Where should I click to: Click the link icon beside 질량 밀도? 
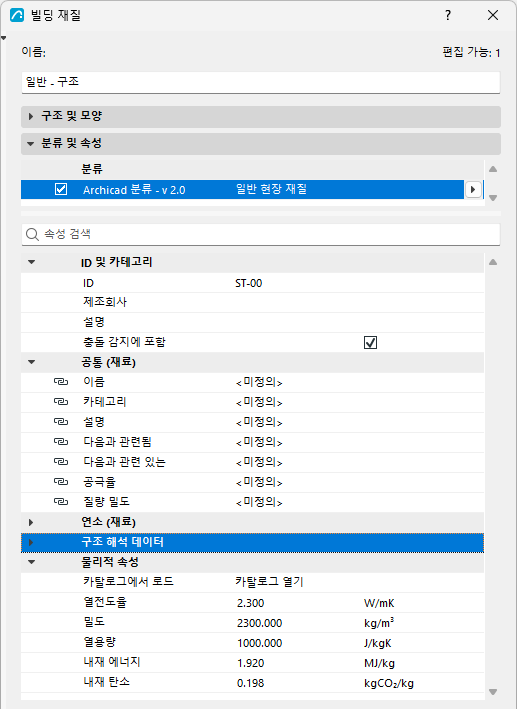point(61,502)
